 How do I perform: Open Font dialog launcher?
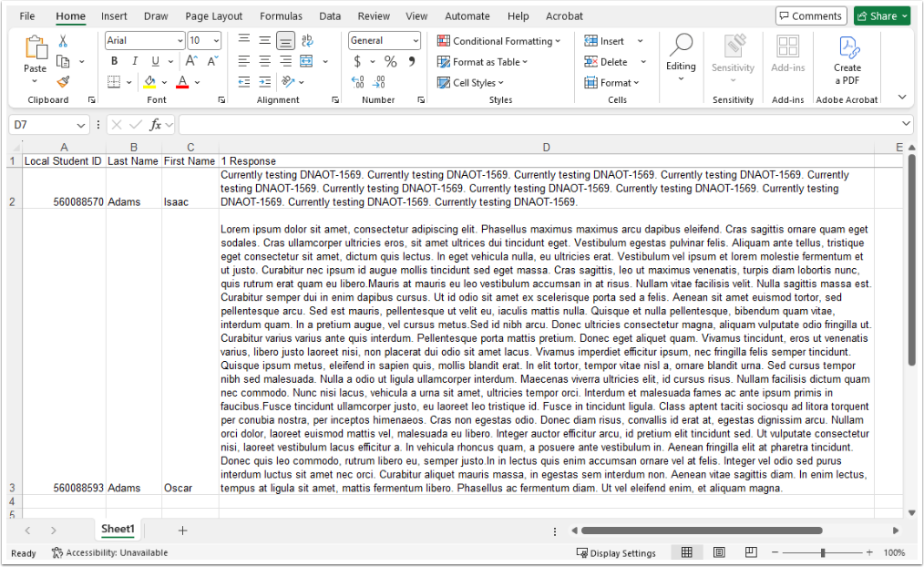tap(221, 100)
